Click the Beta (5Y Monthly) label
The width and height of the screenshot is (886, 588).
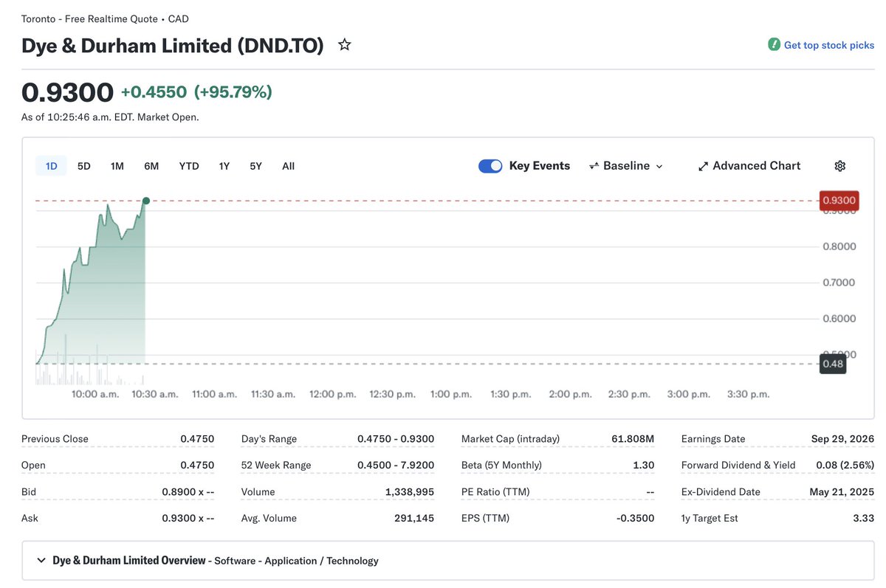pos(501,466)
